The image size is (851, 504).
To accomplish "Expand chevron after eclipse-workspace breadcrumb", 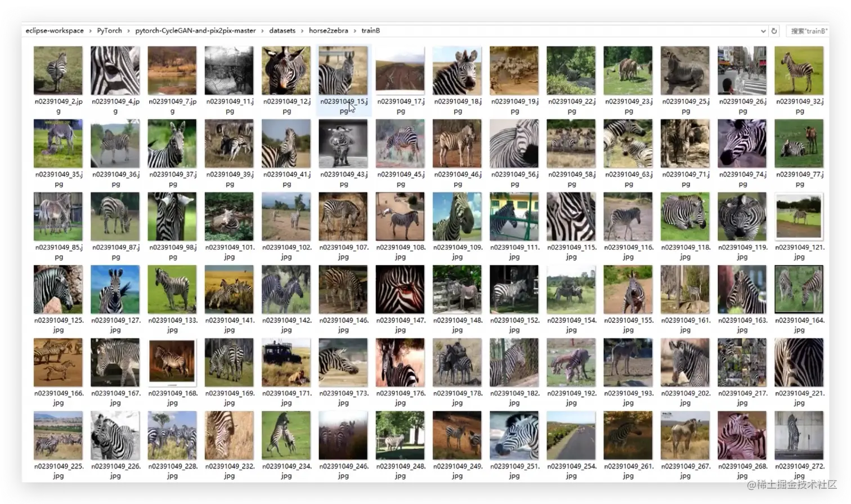I will [91, 31].
